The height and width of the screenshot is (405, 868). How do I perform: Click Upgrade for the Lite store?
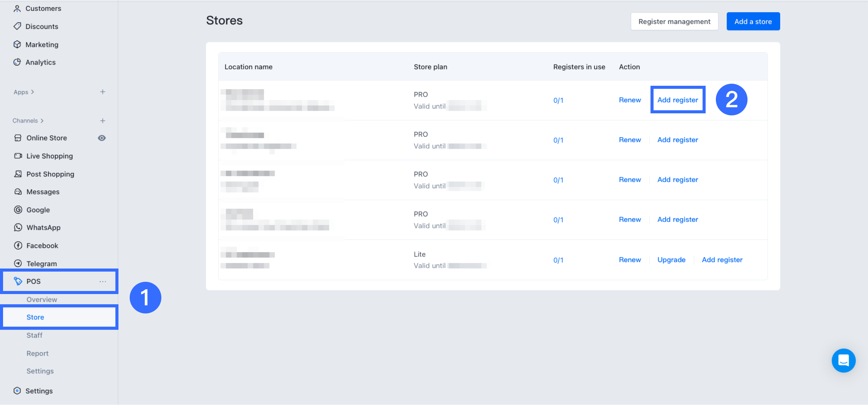671,260
